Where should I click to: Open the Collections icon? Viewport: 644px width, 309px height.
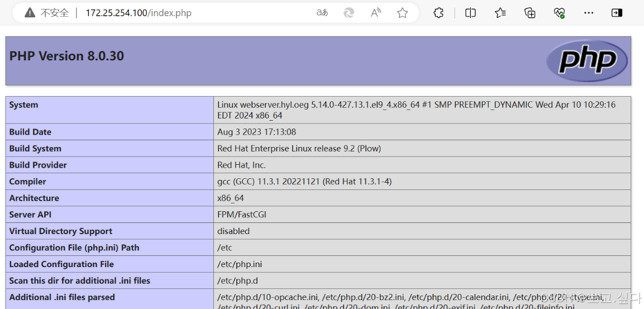(x=530, y=13)
